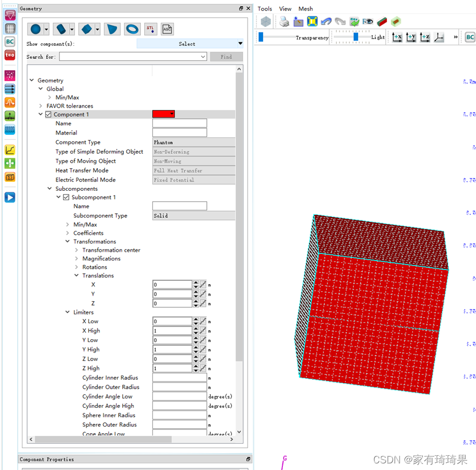Click the red-green slicing plane icon
Screen dimensions: 476x470
(x=382, y=21)
